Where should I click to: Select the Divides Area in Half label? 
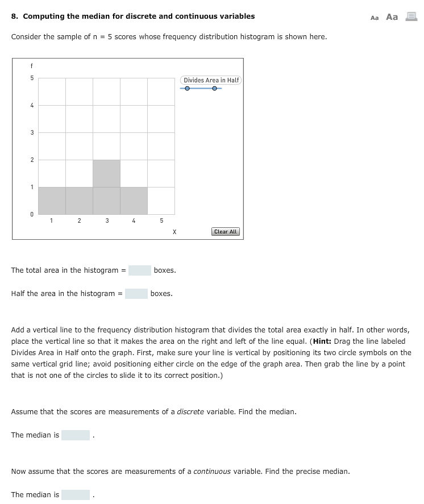pos(211,80)
